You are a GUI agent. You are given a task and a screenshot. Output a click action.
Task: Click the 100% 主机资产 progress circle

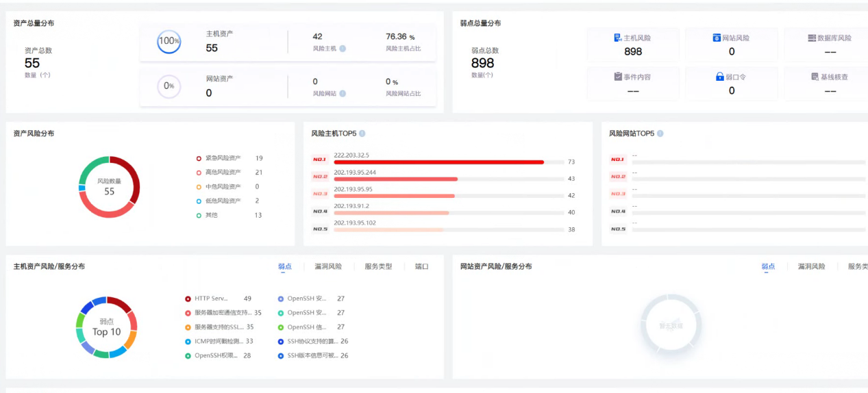point(169,41)
